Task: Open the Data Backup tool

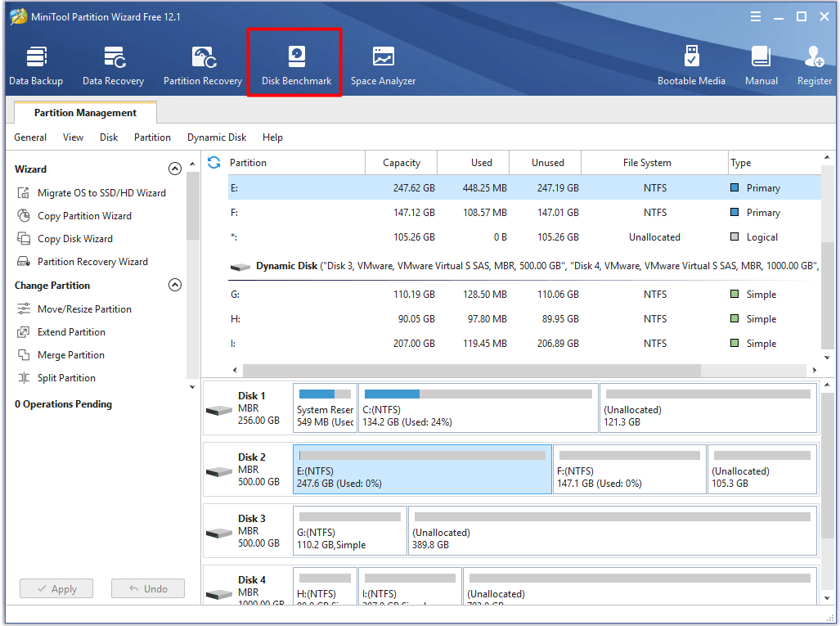Action: (36, 65)
